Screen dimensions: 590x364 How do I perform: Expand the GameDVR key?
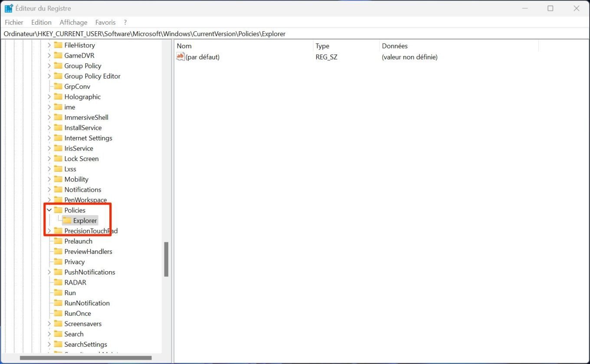pos(49,56)
